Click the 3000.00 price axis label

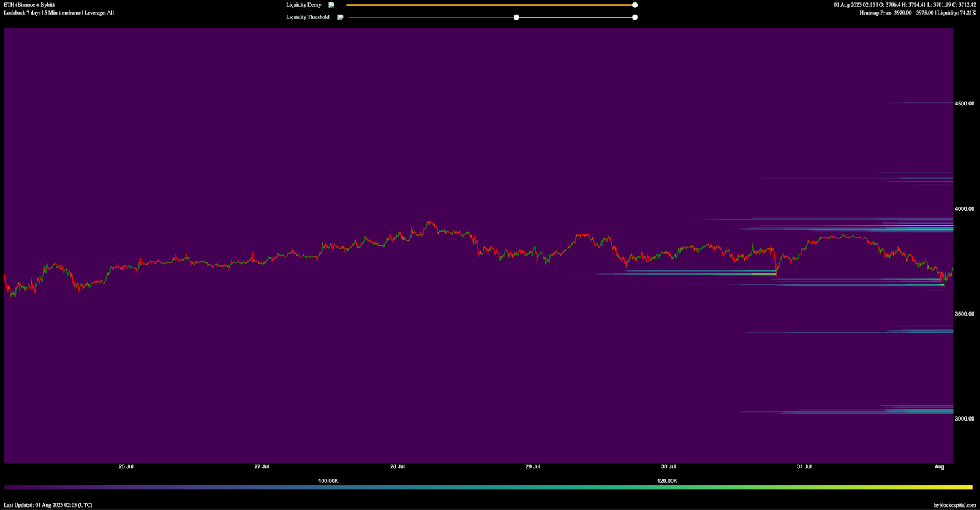tap(964, 419)
